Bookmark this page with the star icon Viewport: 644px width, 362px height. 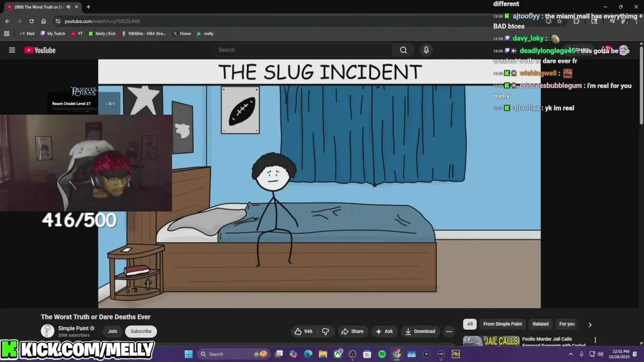click(x=559, y=21)
